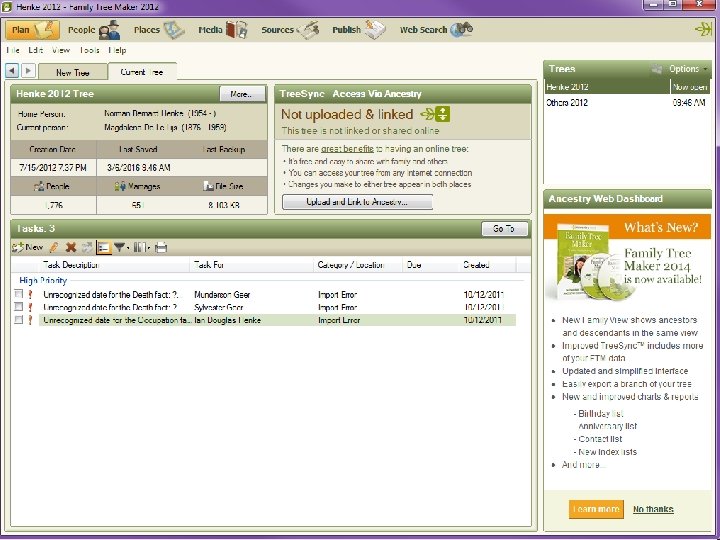Image resolution: width=720 pixels, height=540 pixels.
Task: Open the Tools menu
Action: click(89, 50)
